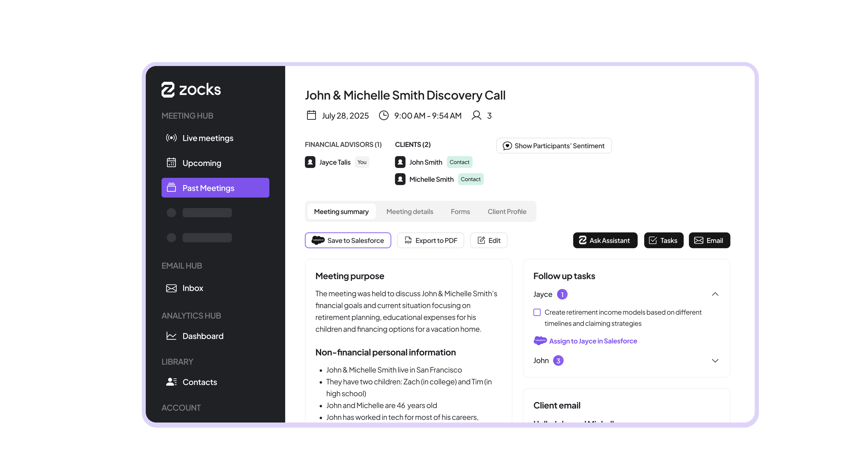Screen dimensions: 868x476
Task: Show Participants' Sentiment
Action: 554,146
